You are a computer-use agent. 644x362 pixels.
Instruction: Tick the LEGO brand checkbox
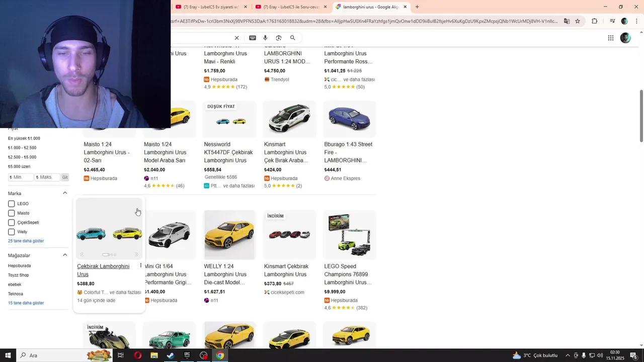click(x=12, y=204)
